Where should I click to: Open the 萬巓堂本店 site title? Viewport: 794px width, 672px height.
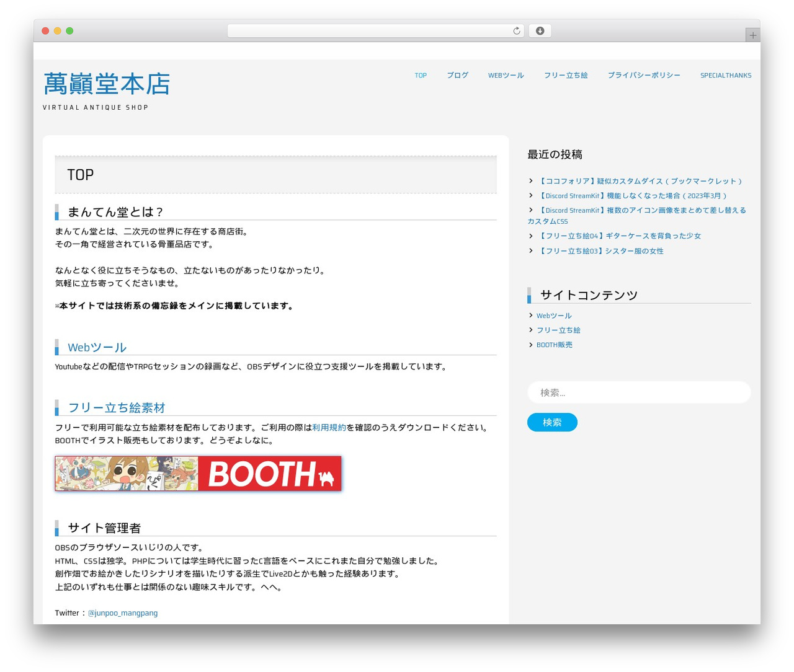[107, 84]
